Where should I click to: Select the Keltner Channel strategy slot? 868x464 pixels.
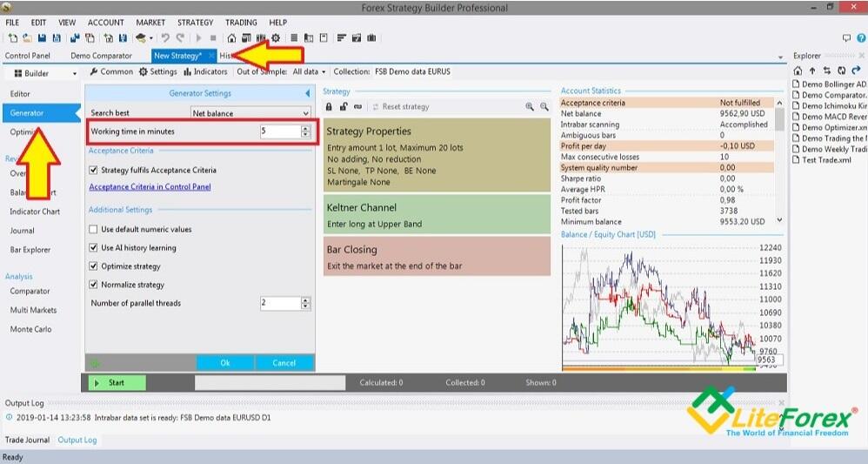coord(437,215)
